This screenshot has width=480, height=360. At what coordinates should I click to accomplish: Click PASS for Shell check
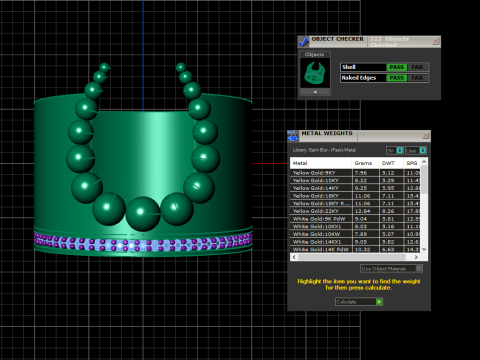397,67
